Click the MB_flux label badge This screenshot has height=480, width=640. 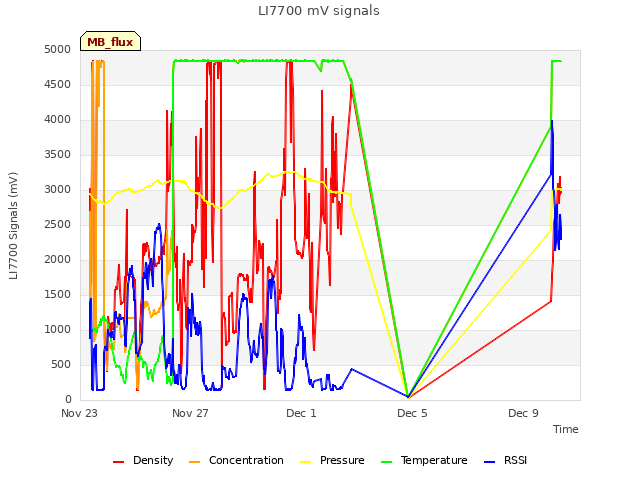110,41
